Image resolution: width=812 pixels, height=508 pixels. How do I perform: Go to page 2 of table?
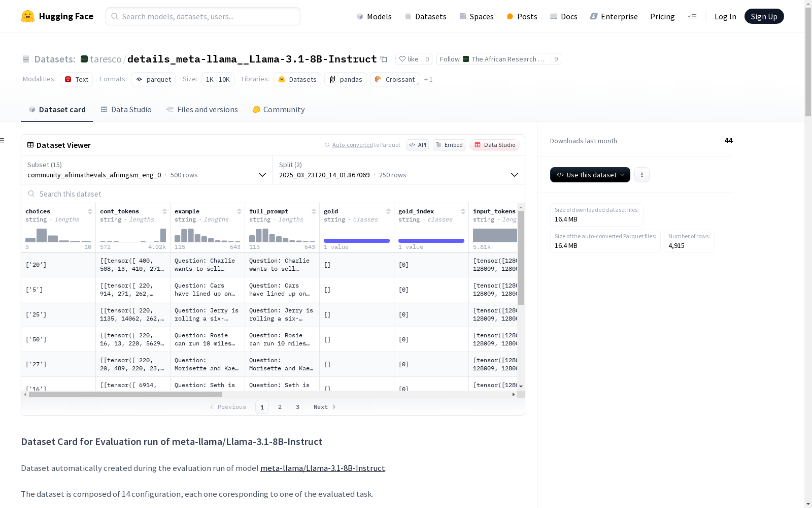click(x=280, y=407)
